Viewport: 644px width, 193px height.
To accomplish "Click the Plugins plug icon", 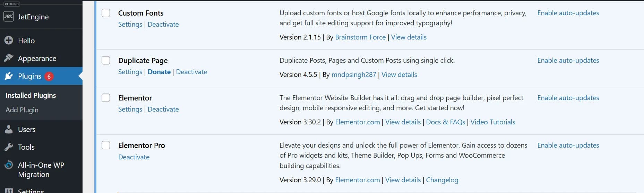I will pyautogui.click(x=9, y=76).
